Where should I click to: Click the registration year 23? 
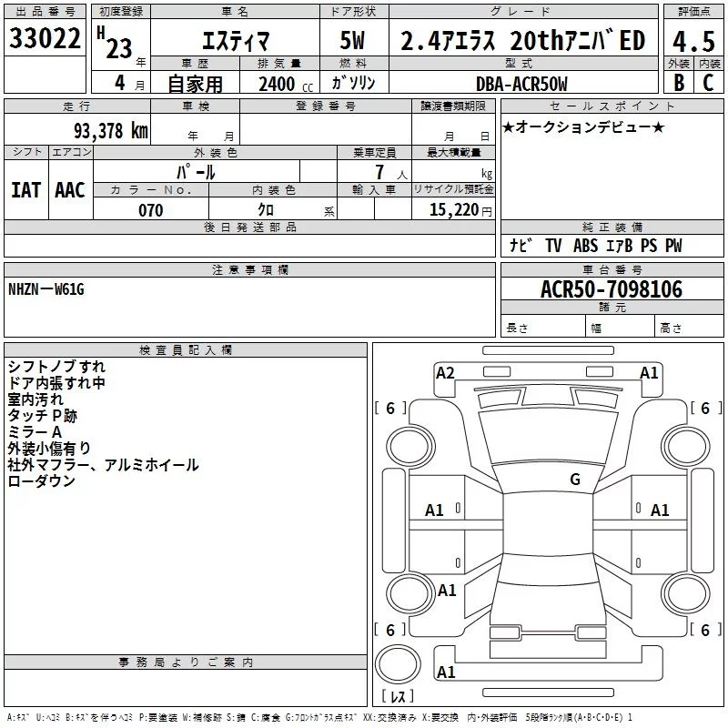[x=119, y=48]
